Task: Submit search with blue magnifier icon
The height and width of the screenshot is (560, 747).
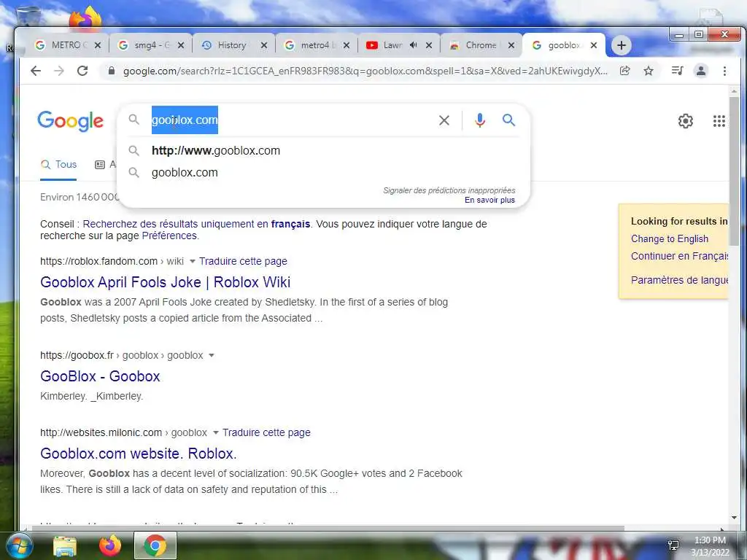Action: pyautogui.click(x=508, y=120)
